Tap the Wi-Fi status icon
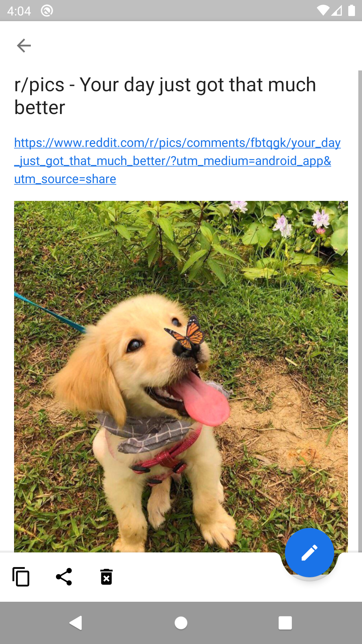This screenshot has width=362, height=644. pos(323,11)
